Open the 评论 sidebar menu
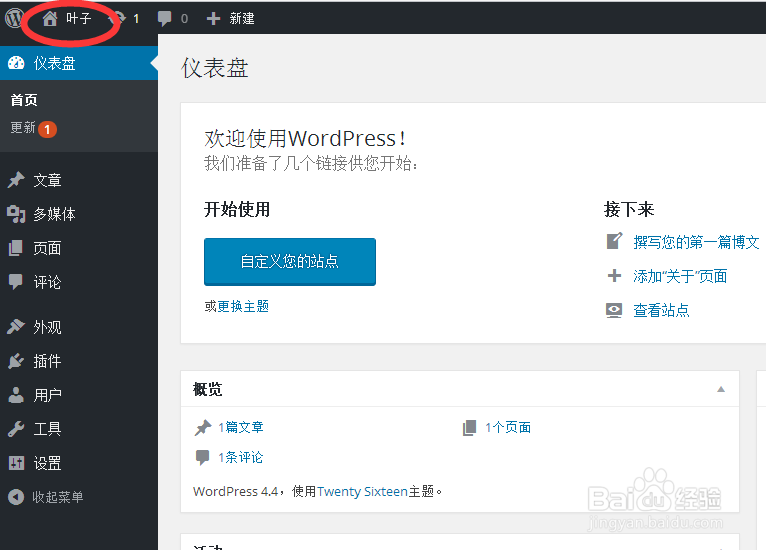766x550 pixels. 47,282
